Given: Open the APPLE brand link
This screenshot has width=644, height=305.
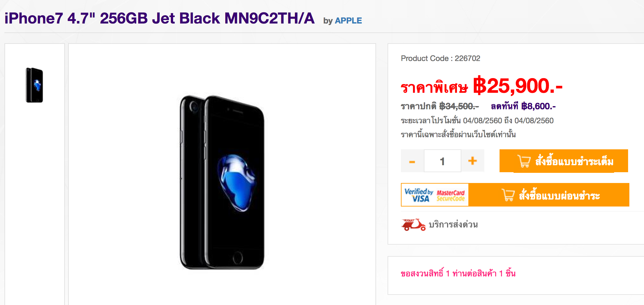Looking at the screenshot, I should 348,21.
